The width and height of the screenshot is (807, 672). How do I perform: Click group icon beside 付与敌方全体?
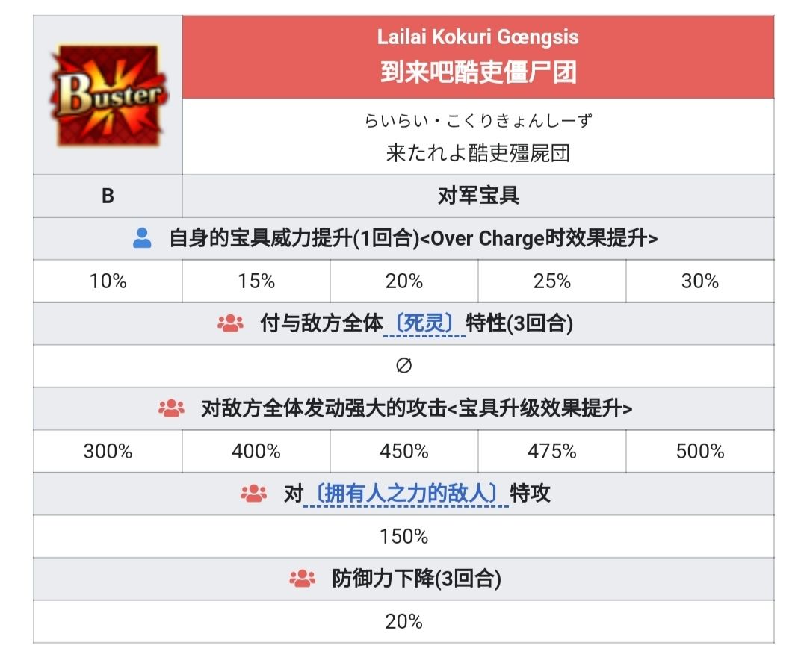coord(231,323)
